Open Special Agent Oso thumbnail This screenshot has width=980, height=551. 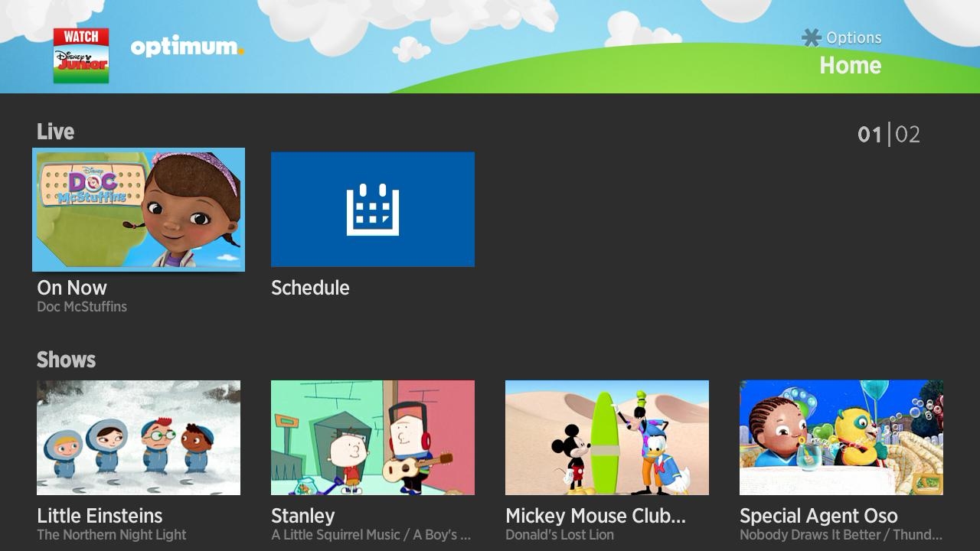(x=841, y=437)
